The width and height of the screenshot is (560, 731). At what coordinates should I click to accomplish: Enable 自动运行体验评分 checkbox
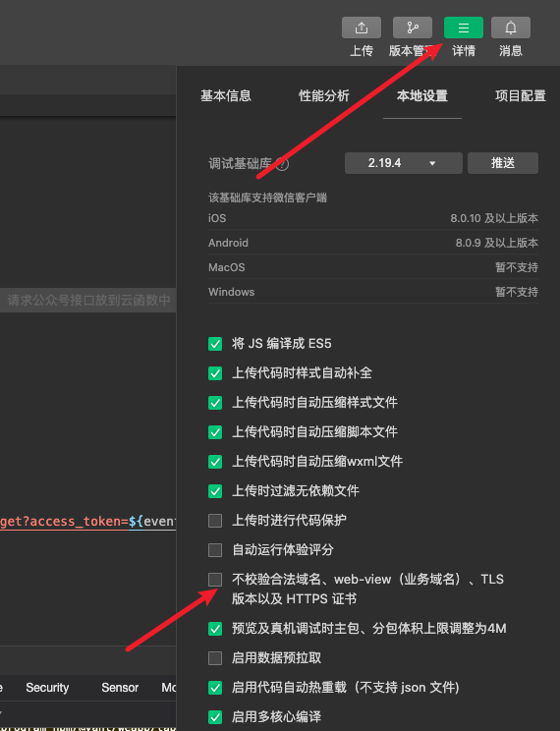215,550
